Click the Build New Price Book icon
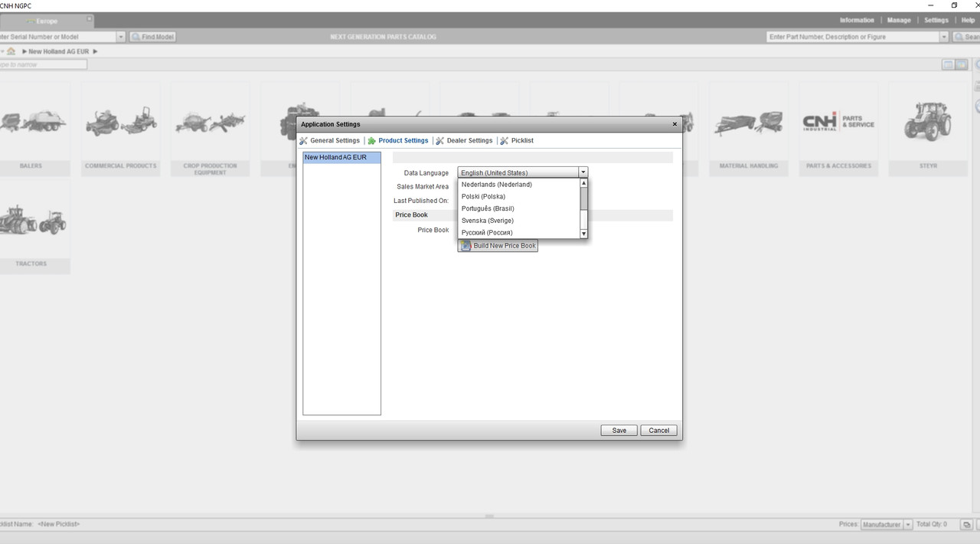This screenshot has height=544, width=980. pos(465,246)
